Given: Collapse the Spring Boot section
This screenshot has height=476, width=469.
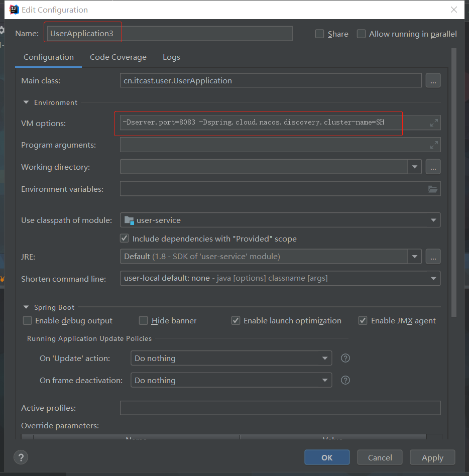Looking at the screenshot, I should click(x=26, y=307).
